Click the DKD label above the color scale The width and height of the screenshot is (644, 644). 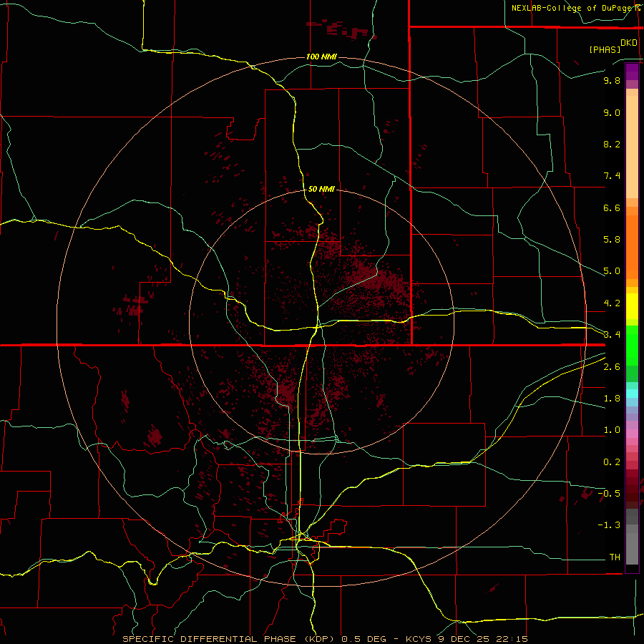[629, 42]
